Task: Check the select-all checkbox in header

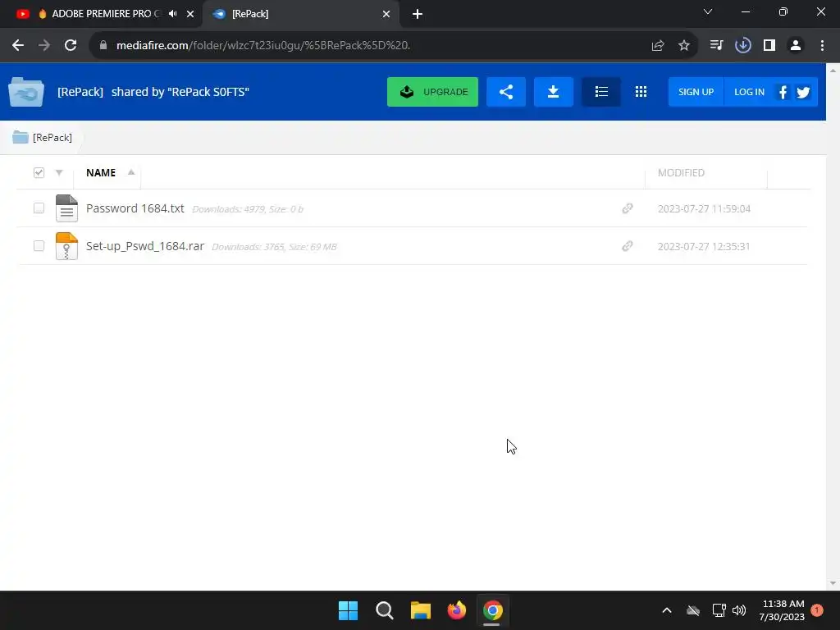Action: point(39,172)
